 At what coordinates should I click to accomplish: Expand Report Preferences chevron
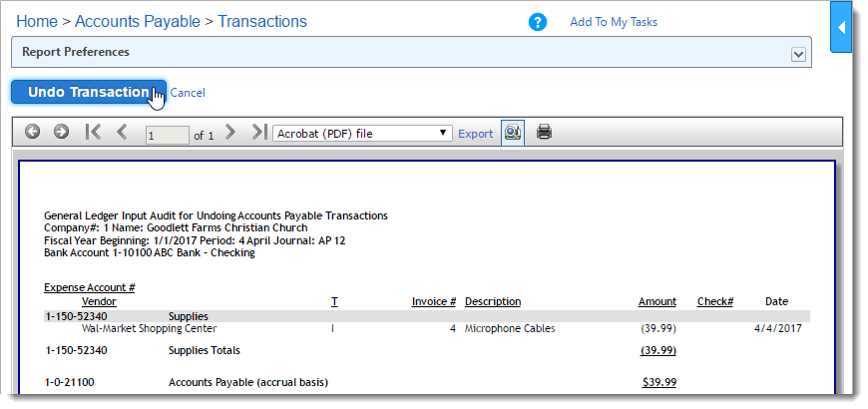pyautogui.click(x=798, y=54)
